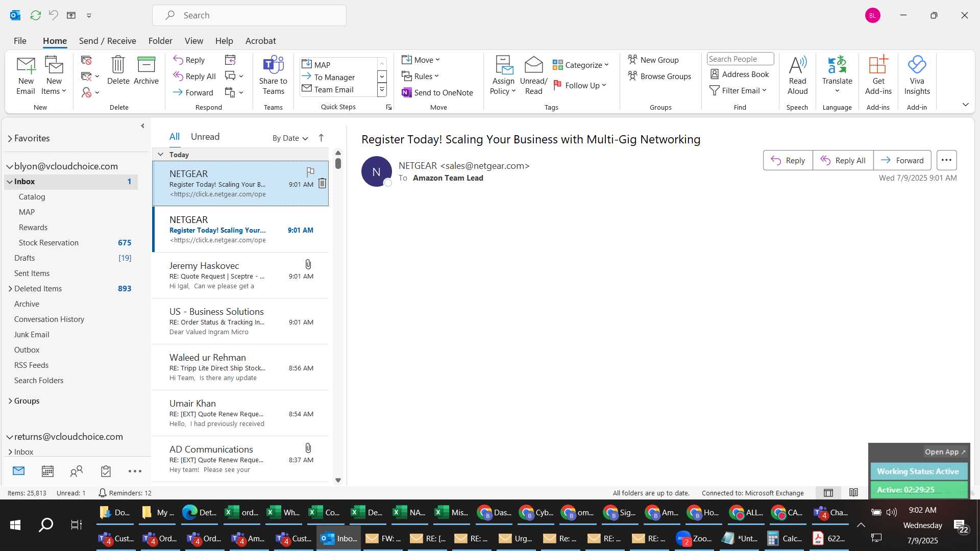The image size is (980, 551).
Task: Show Unread messages only
Action: (x=205, y=137)
